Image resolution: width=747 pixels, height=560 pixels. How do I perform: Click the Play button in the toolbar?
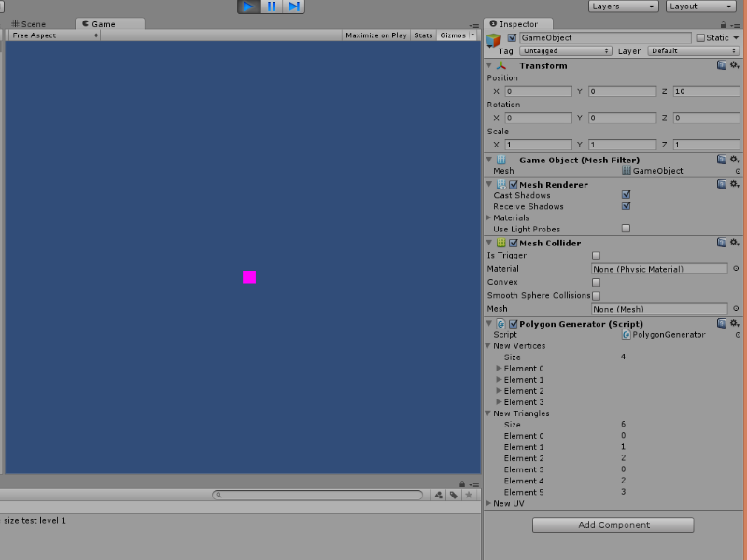[248, 7]
